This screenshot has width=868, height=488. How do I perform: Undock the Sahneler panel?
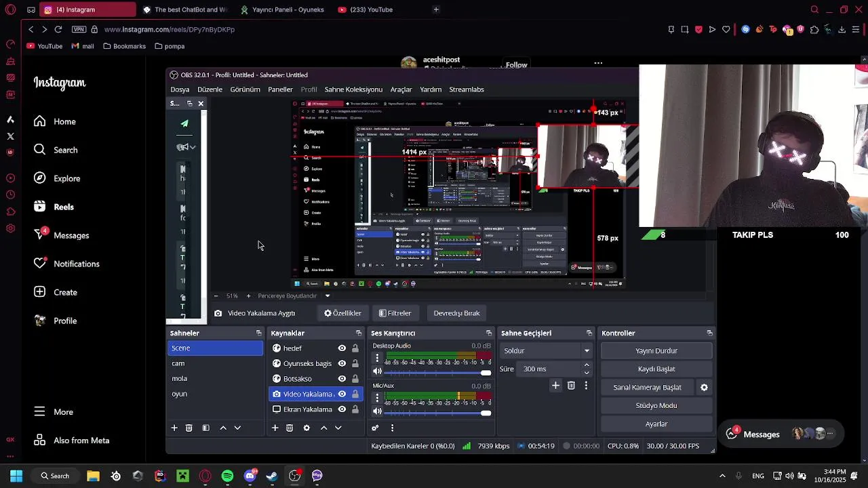click(258, 333)
